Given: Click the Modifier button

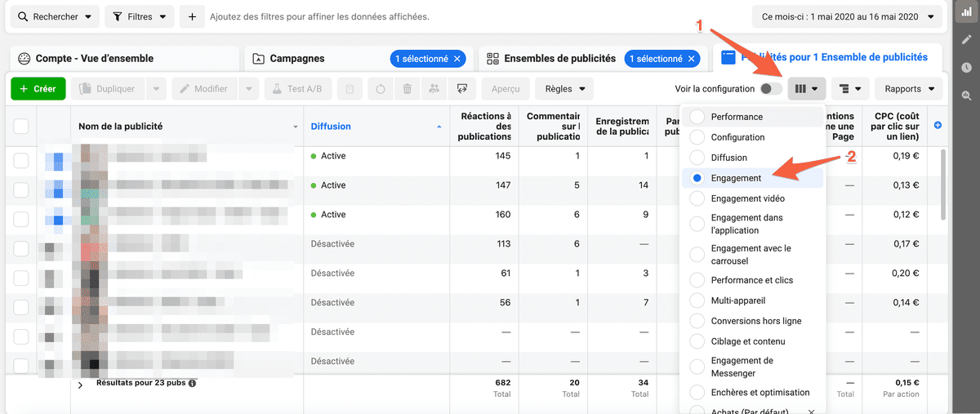Looking at the screenshot, I should [x=204, y=89].
